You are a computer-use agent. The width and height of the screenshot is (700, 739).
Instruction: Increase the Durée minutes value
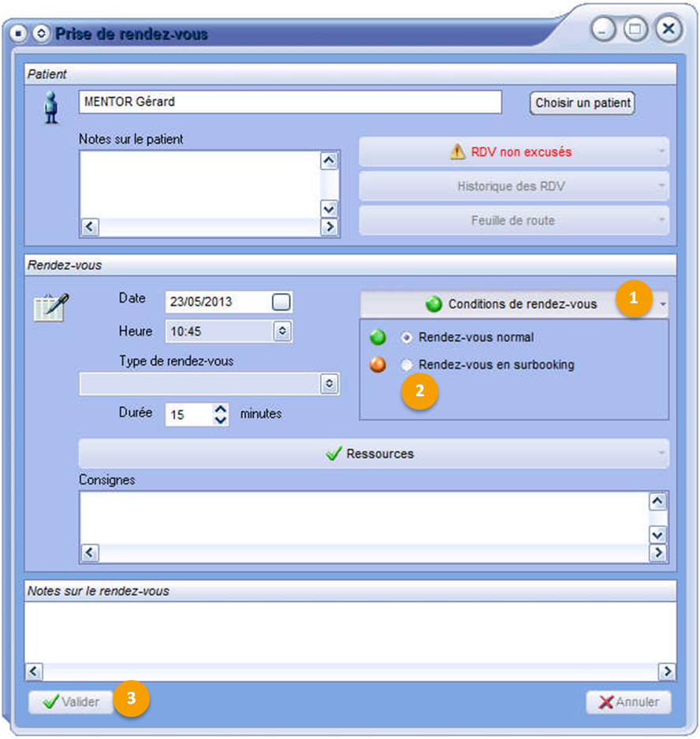coord(221,408)
